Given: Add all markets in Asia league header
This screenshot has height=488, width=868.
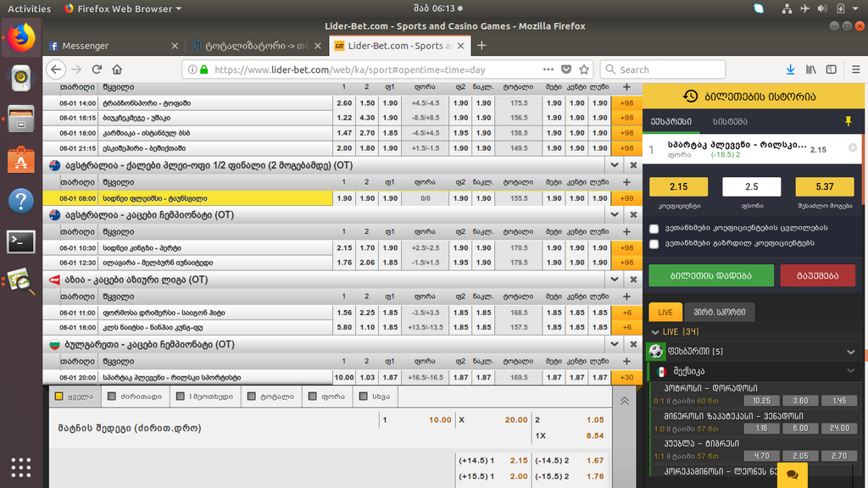Looking at the screenshot, I should click(x=626, y=297).
